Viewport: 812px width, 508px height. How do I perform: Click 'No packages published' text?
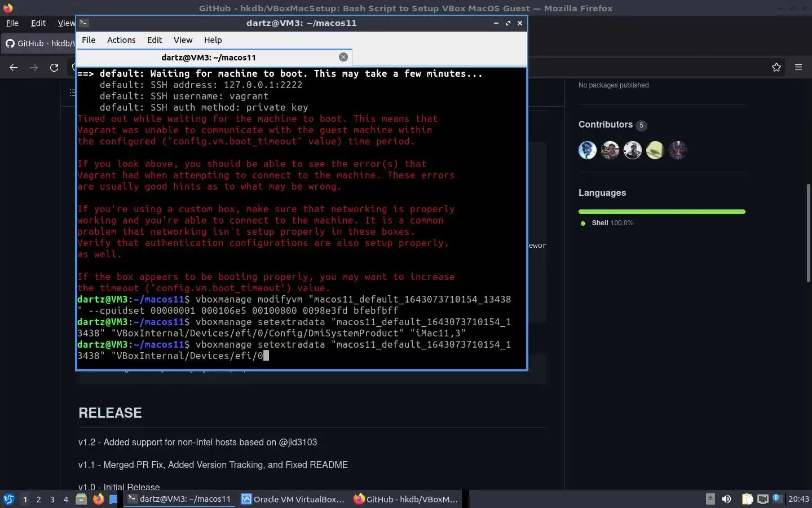(x=614, y=85)
